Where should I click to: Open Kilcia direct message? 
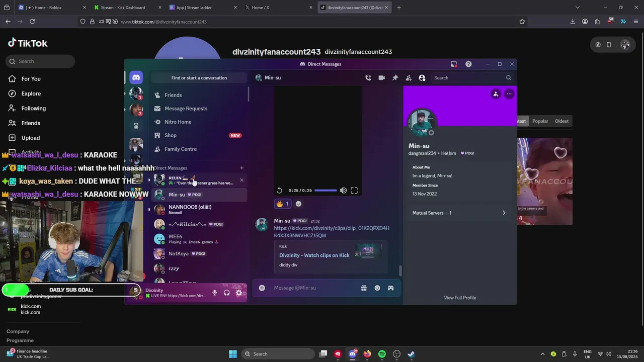click(x=200, y=224)
